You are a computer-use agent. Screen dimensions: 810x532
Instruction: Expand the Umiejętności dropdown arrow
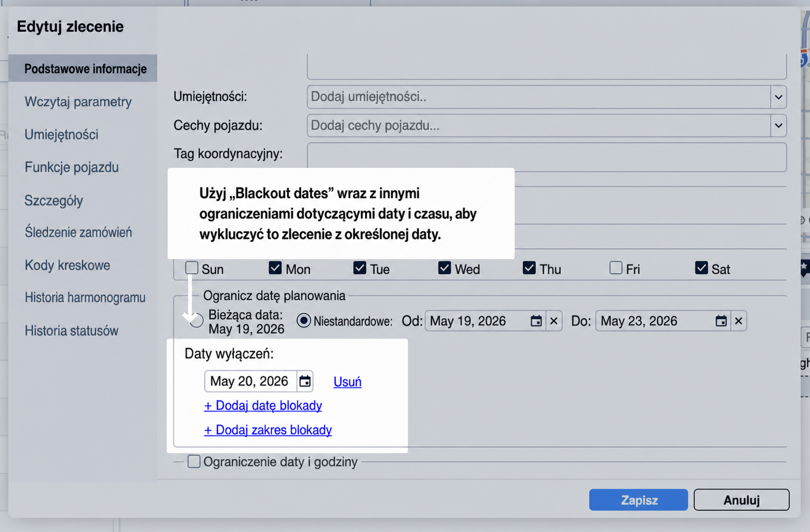778,97
